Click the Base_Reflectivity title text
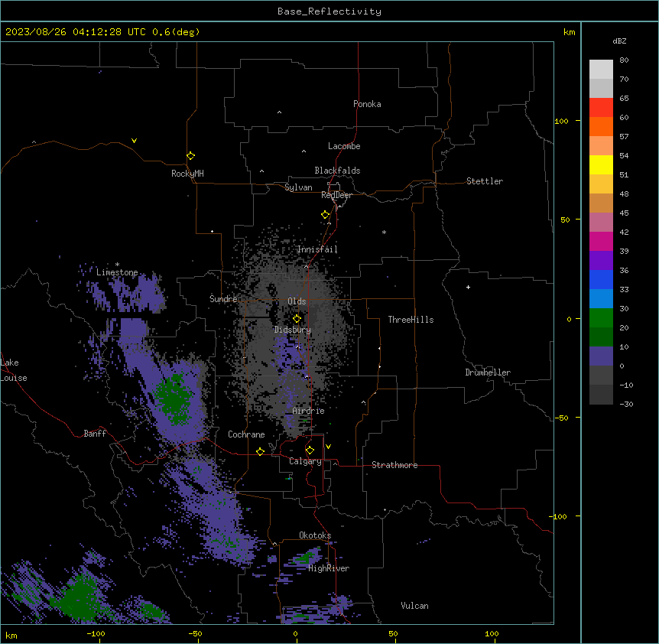This screenshot has height=644, width=659. [x=329, y=11]
